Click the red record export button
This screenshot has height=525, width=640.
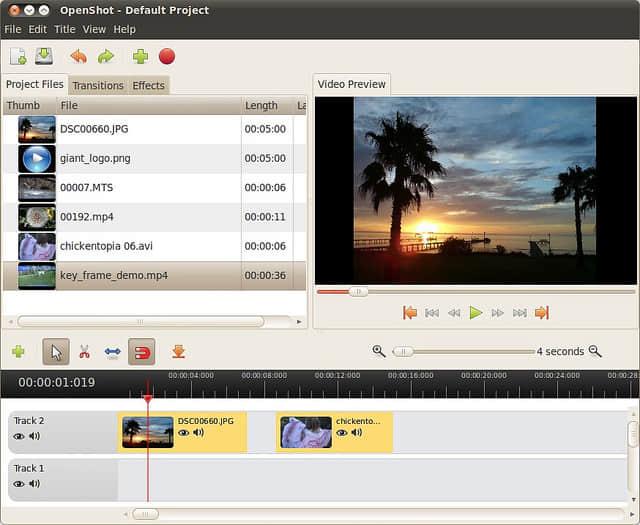coord(167,56)
